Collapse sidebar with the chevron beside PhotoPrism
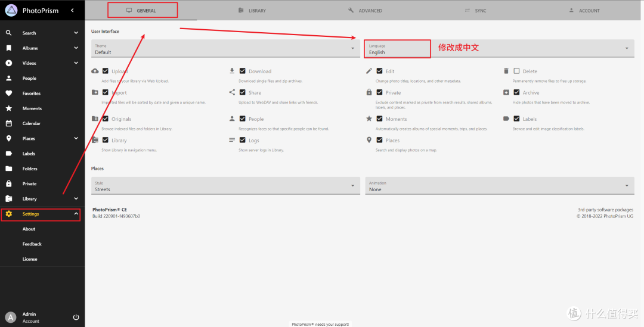 [x=72, y=10]
